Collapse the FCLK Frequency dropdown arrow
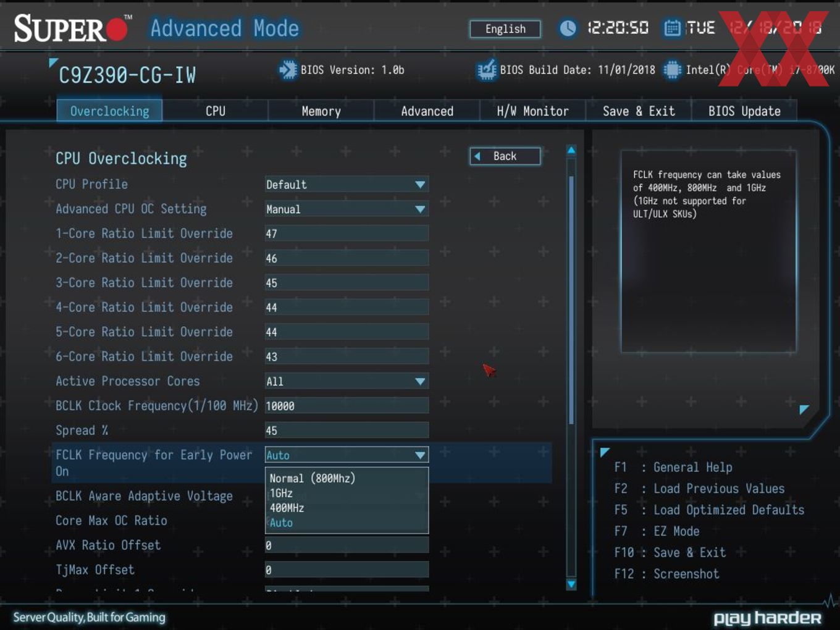 pyautogui.click(x=420, y=455)
